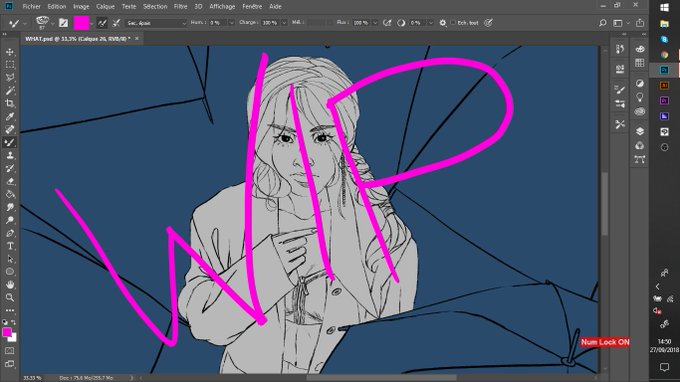
Task: Toggle the brush settings panel button
Action: [x=63, y=23]
